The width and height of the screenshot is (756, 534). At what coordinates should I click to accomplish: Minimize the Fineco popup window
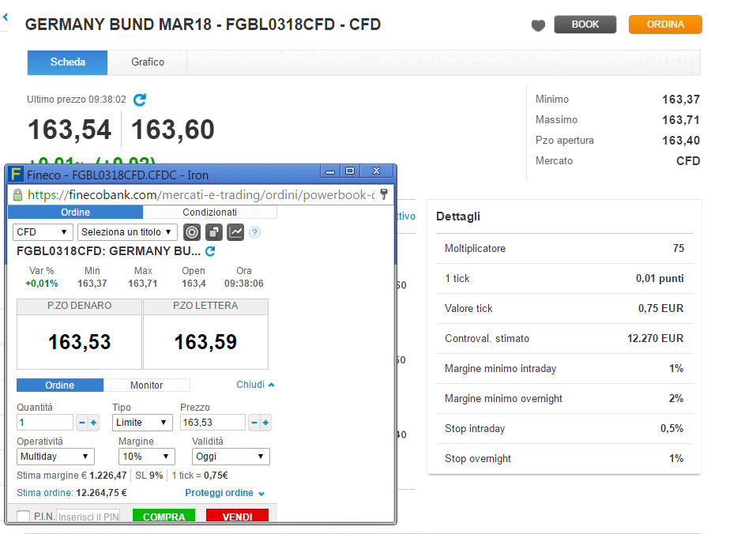point(330,171)
